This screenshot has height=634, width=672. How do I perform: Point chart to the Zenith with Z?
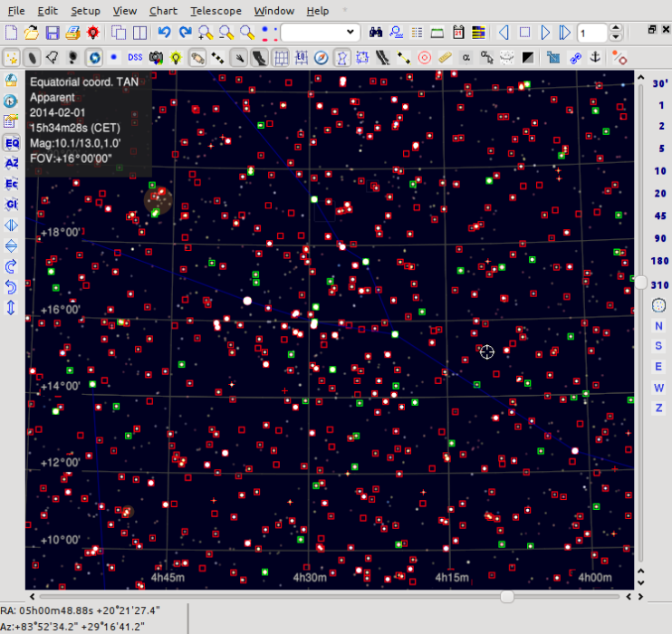(x=658, y=408)
